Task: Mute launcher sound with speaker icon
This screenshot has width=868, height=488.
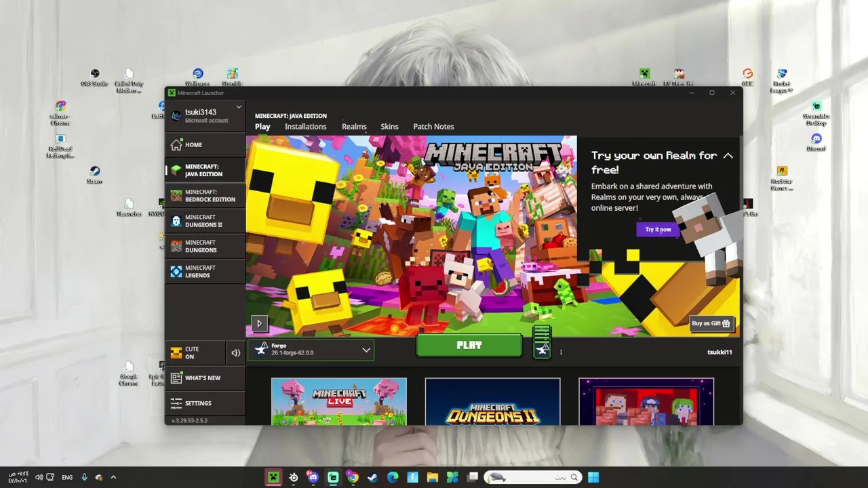Action: (x=236, y=352)
